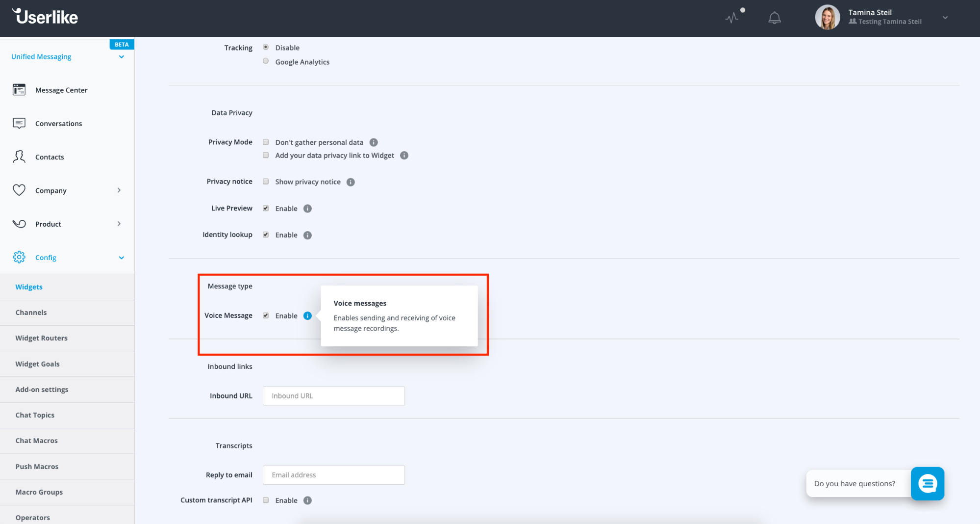Open Add-on settings
The width and height of the screenshot is (980, 524).
pos(67,390)
